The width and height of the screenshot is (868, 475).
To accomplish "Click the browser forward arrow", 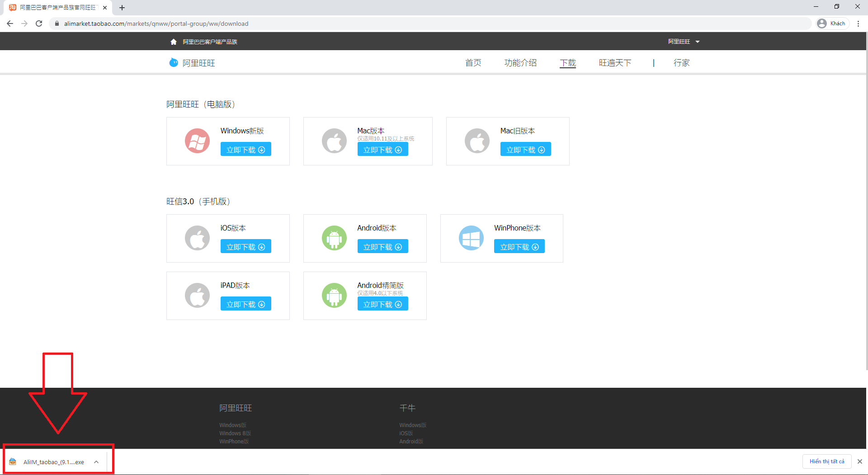I will 24,24.
